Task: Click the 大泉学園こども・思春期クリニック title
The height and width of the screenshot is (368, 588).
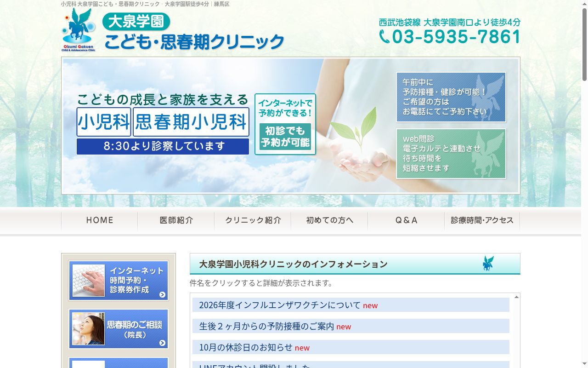Action: (x=194, y=31)
